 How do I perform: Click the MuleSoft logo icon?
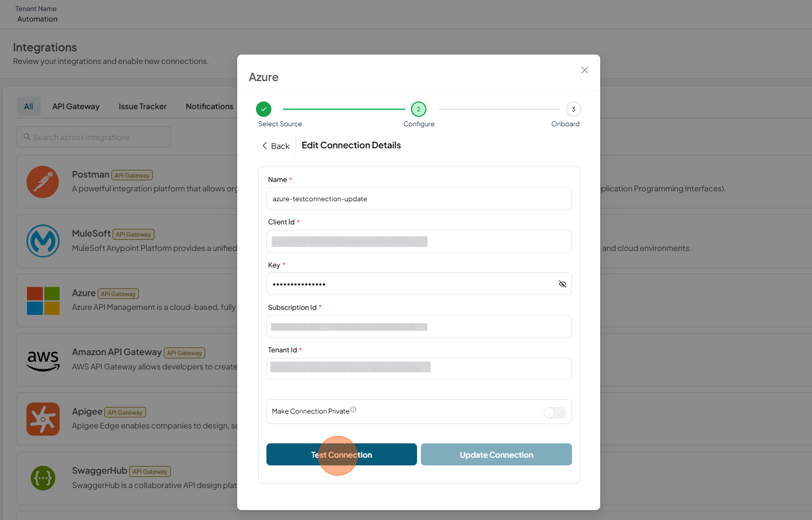43,241
